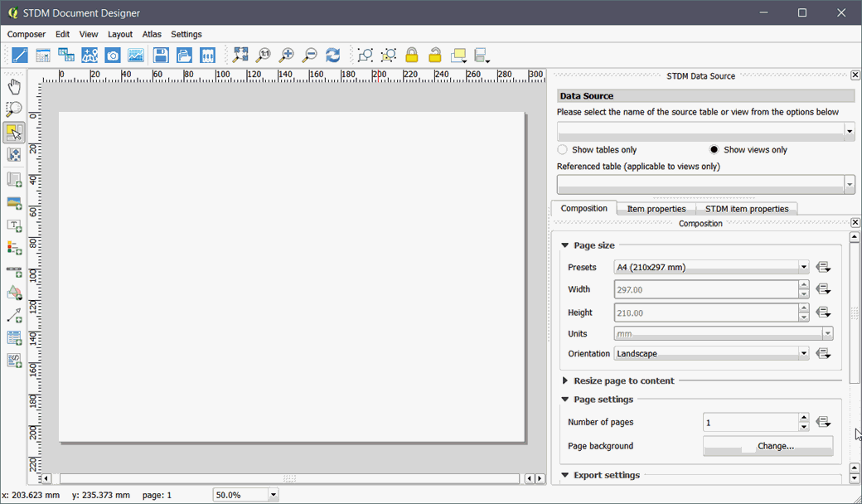Click the page background Change button

(768, 446)
